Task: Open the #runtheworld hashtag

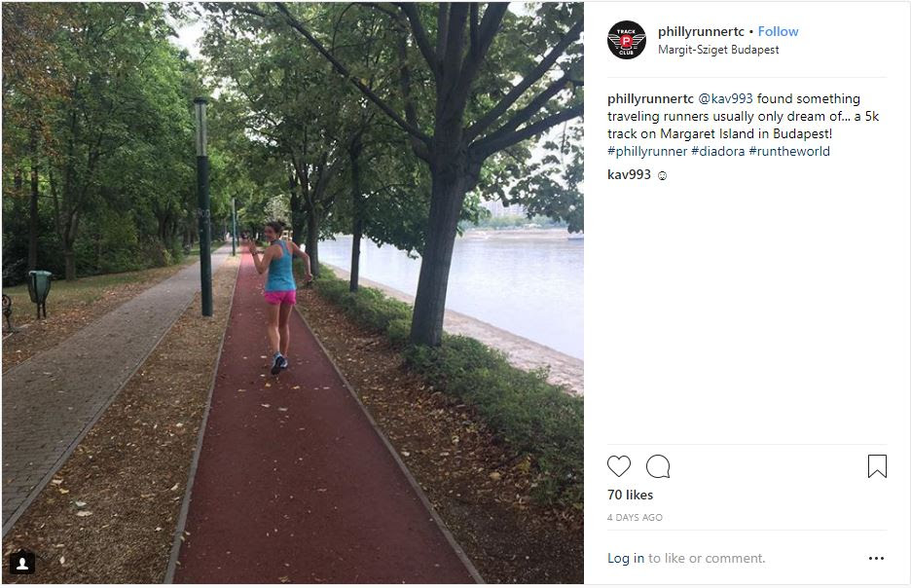Action: [789, 151]
